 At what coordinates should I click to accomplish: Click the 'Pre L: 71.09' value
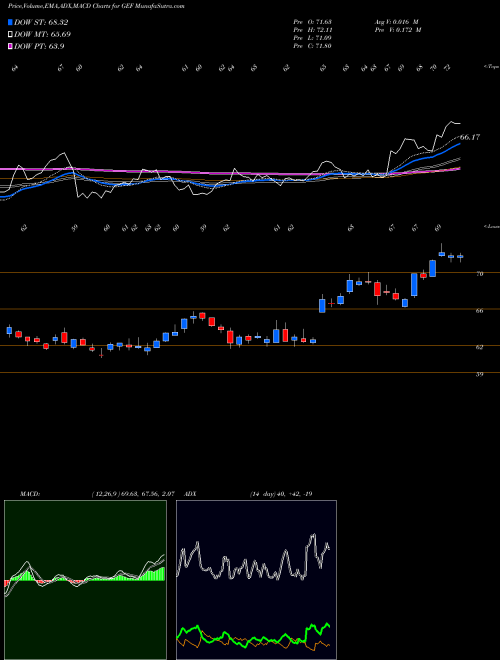(x=313, y=38)
